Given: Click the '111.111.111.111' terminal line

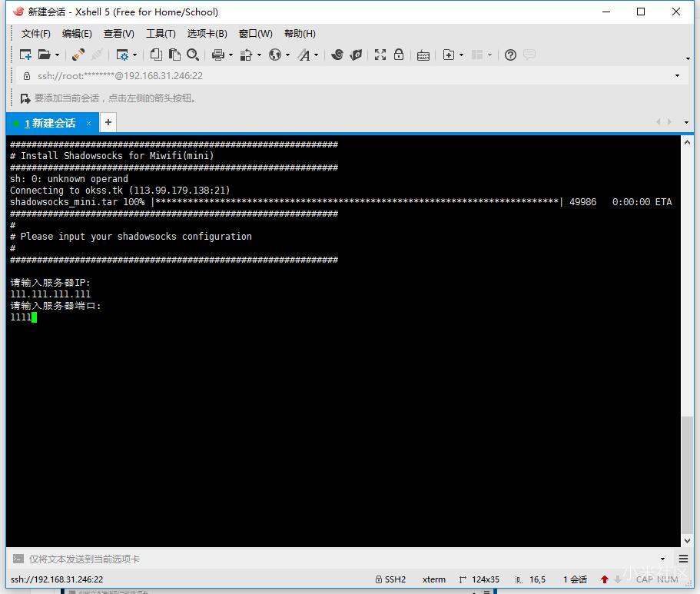Looking at the screenshot, I should (x=51, y=294).
